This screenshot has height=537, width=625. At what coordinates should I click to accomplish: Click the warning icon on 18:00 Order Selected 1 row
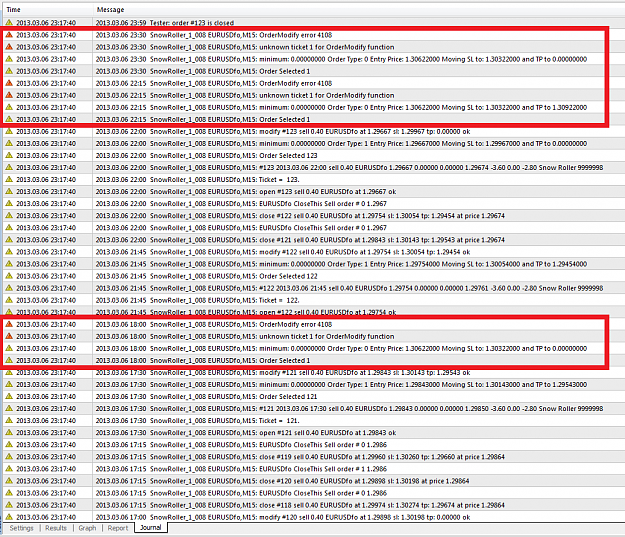(9, 360)
